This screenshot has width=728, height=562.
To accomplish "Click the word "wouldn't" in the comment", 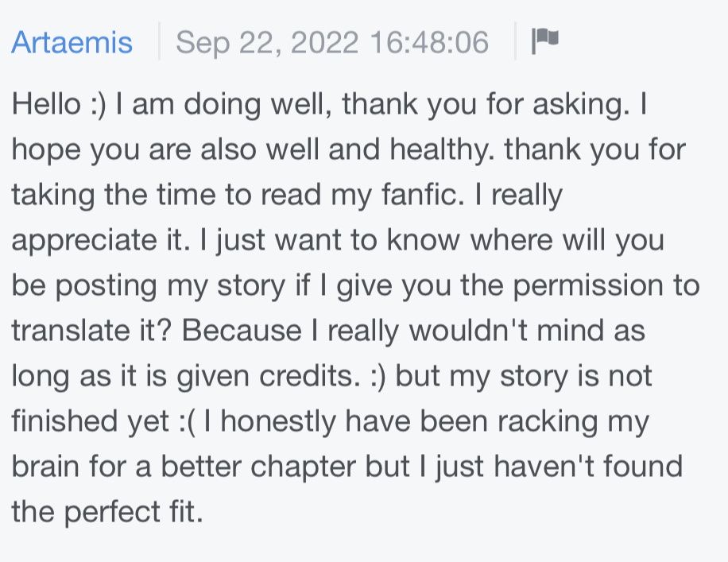I will point(468,331).
